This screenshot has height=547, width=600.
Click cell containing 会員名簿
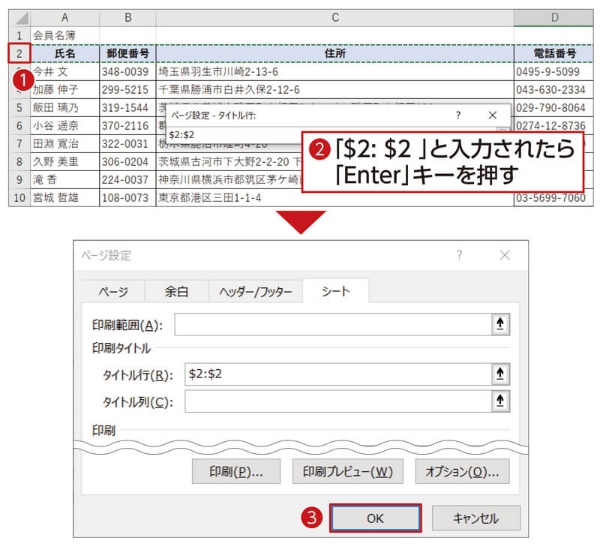pyautogui.click(x=65, y=36)
